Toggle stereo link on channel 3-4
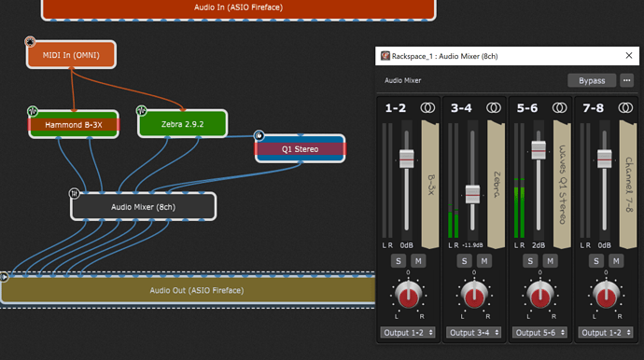Viewport: 644px width, 360px height. click(x=494, y=108)
